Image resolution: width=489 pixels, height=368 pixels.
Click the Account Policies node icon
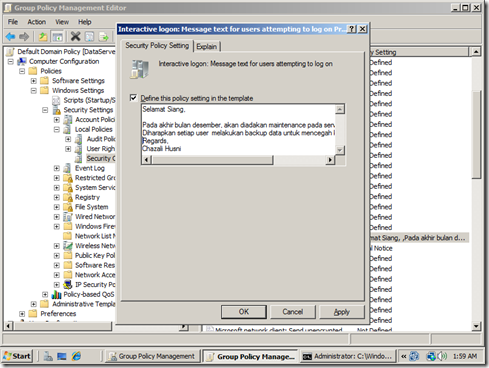tap(68, 120)
